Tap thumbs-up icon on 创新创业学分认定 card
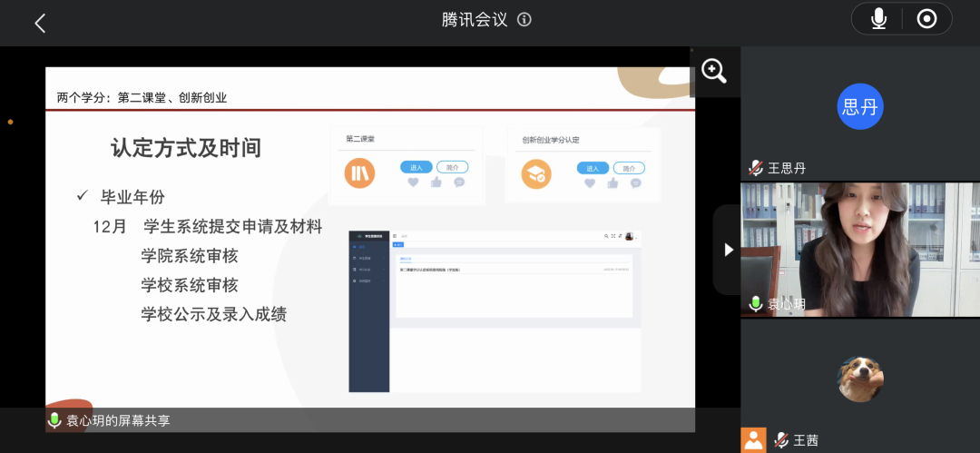Viewport: 980px width, 453px height. coord(613,182)
